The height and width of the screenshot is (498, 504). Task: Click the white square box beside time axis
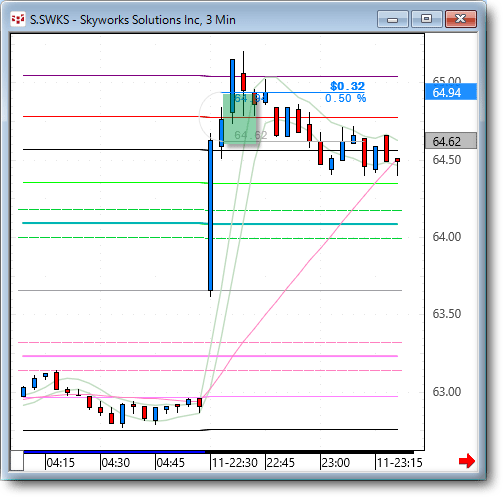[x=17, y=460]
